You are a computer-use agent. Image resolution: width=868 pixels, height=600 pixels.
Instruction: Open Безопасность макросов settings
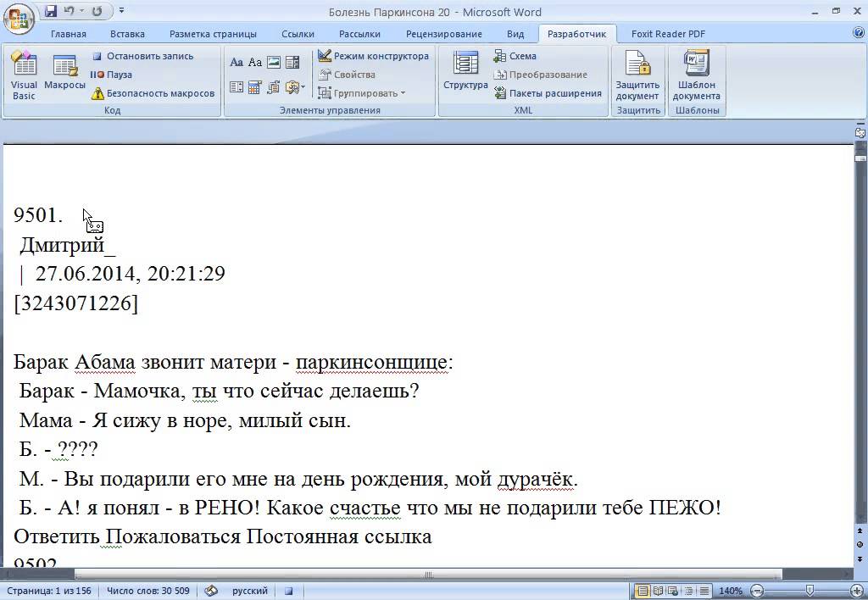(153, 93)
